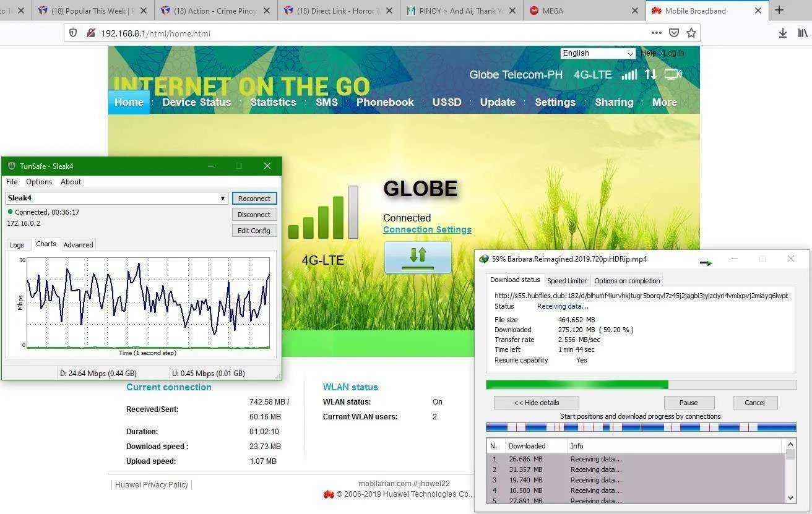The width and height of the screenshot is (812, 514).
Task: Close the MEGA browser tab
Action: 635,11
